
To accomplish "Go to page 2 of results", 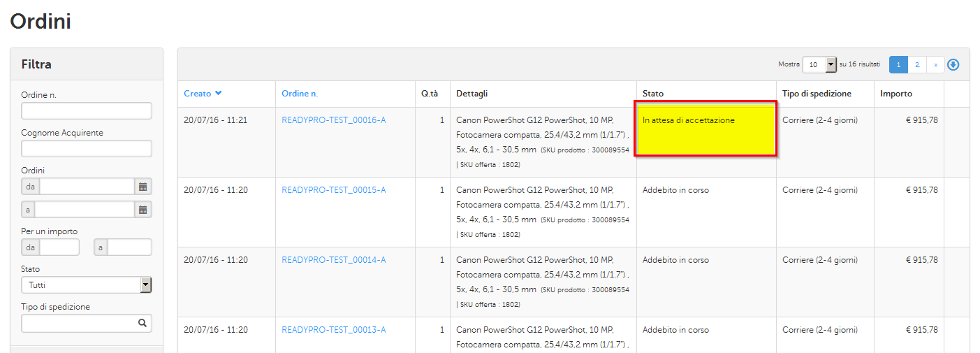I will pyautogui.click(x=917, y=64).
